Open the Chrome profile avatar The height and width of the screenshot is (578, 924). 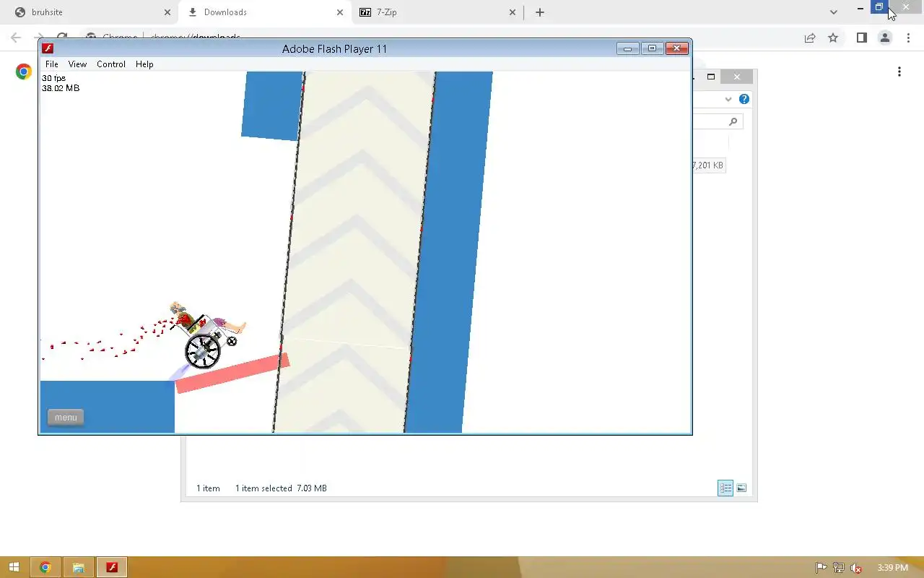(884, 38)
